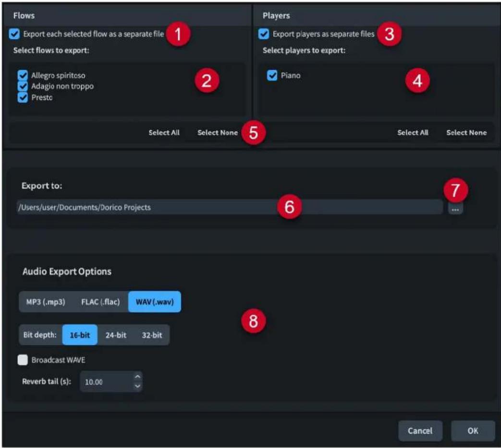The height and width of the screenshot is (448, 501).
Task: Click the Select flows to export label
Action: pyautogui.click(x=51, y=50)
